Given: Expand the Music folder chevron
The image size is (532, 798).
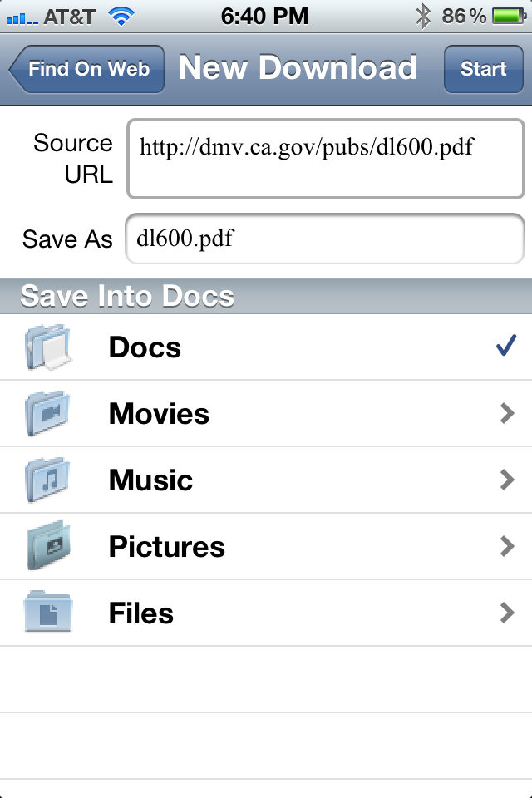Looking at the screenshot, I should [507, 480].
